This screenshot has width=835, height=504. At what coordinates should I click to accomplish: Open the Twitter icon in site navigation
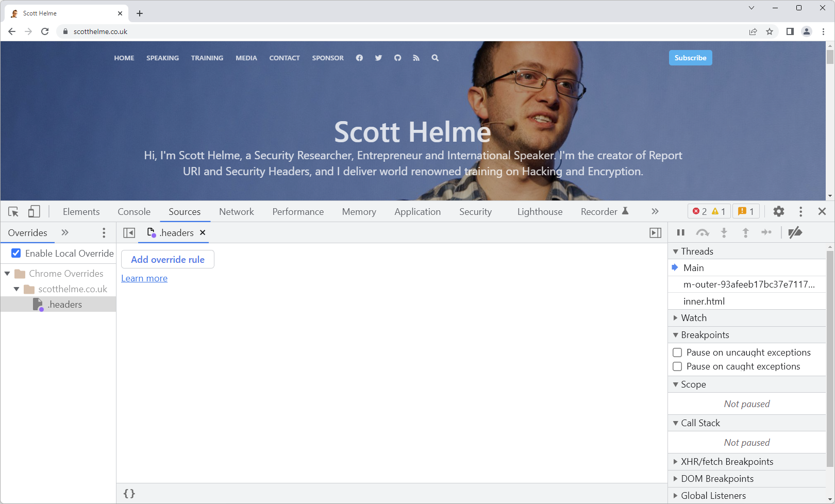tap(378, 58)
